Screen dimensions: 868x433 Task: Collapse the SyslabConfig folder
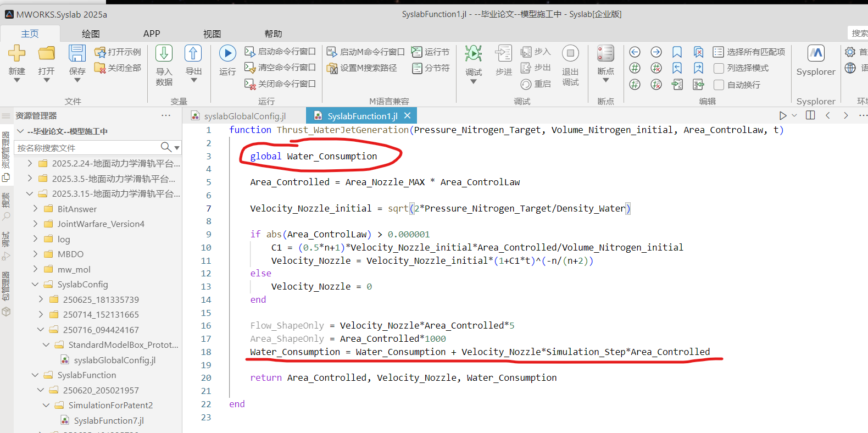click(35, 284)
